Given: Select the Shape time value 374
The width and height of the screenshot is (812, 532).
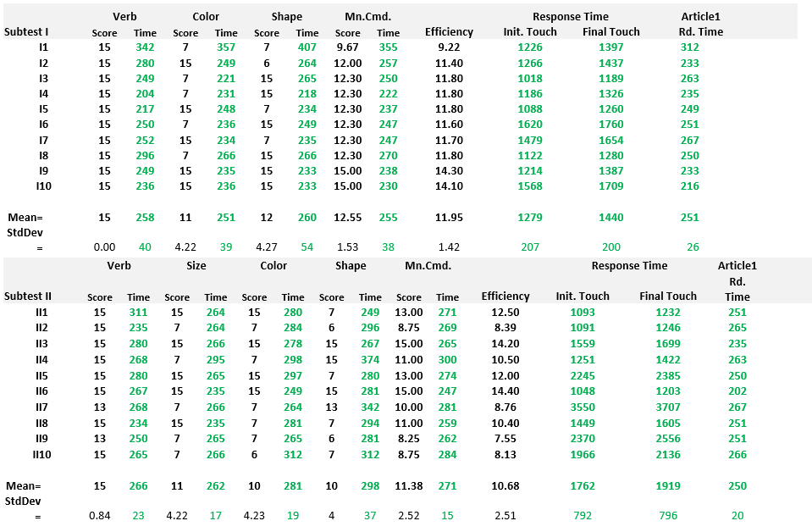Looking at the screenshot, I should click(x=370, y=360).
